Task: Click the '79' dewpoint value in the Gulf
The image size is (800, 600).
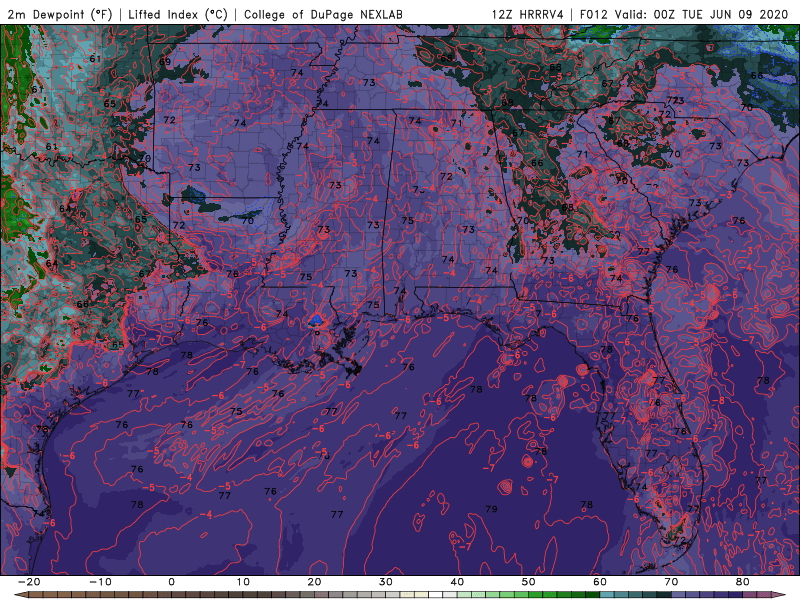Action: (491, 509)
